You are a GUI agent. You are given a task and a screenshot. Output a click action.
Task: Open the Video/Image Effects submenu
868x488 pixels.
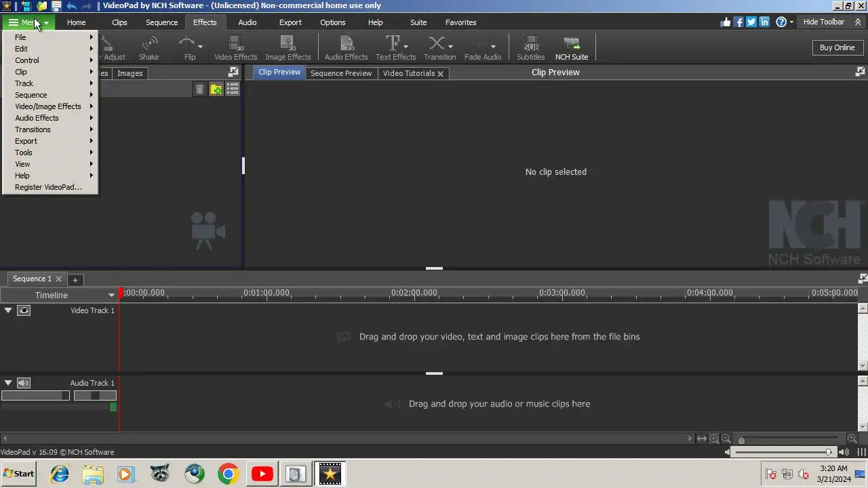coord(51,106)
